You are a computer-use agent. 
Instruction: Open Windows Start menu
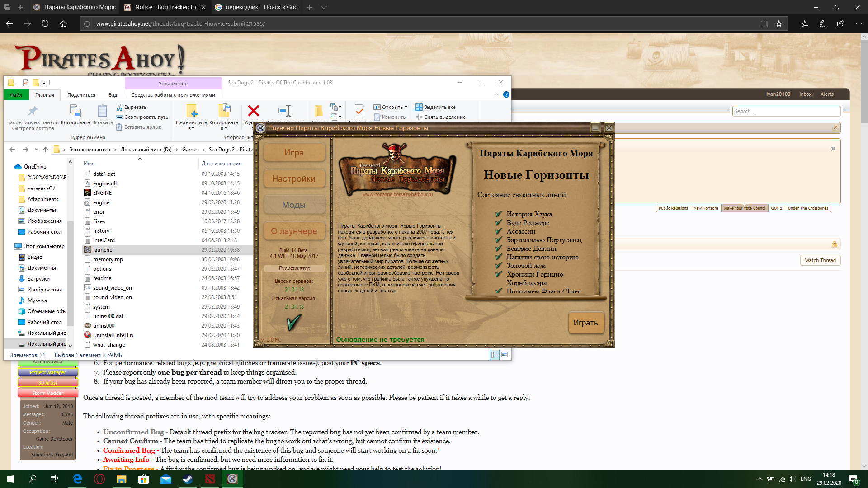point(11,479)
